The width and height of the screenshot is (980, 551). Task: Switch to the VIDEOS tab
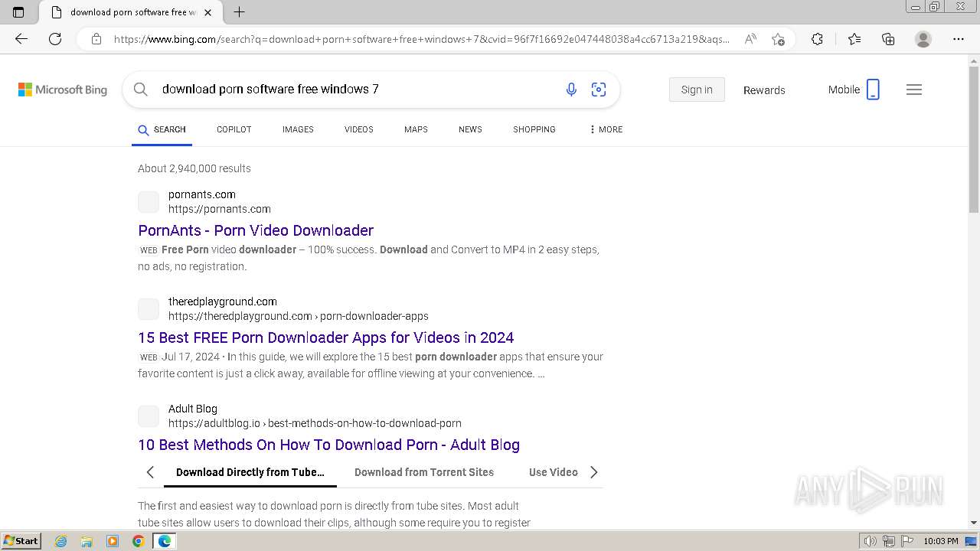[x=359, y=129]
